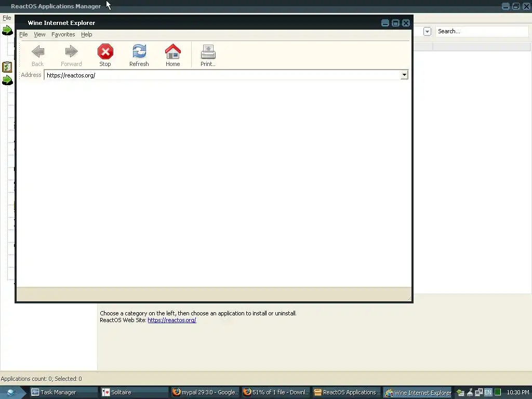532x399 pixels.
Task: Select the clipboard checklist icon in the left tree
Action: [7, 67]
